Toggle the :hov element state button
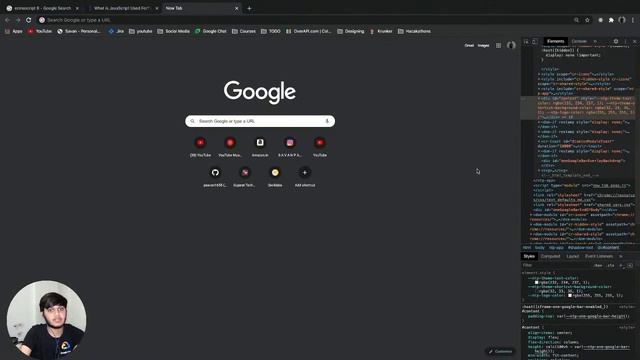The height and width of the screenshot is (360, 640). (x=598, y=266)
